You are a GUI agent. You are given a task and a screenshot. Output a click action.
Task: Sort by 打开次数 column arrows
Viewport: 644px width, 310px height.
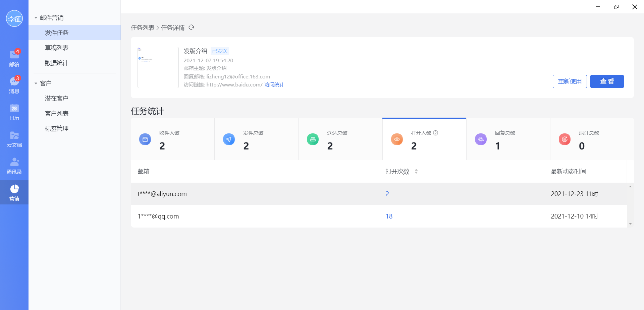click(416, 171)
